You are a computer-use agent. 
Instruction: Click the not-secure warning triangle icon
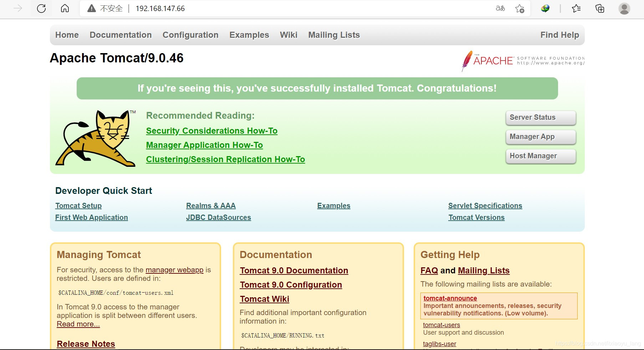pos(92,9)
